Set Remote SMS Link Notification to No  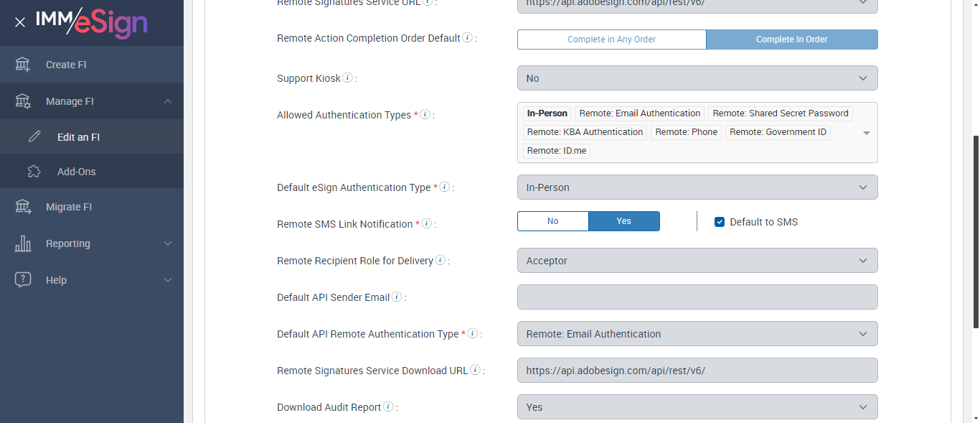[x=552, y=221]
